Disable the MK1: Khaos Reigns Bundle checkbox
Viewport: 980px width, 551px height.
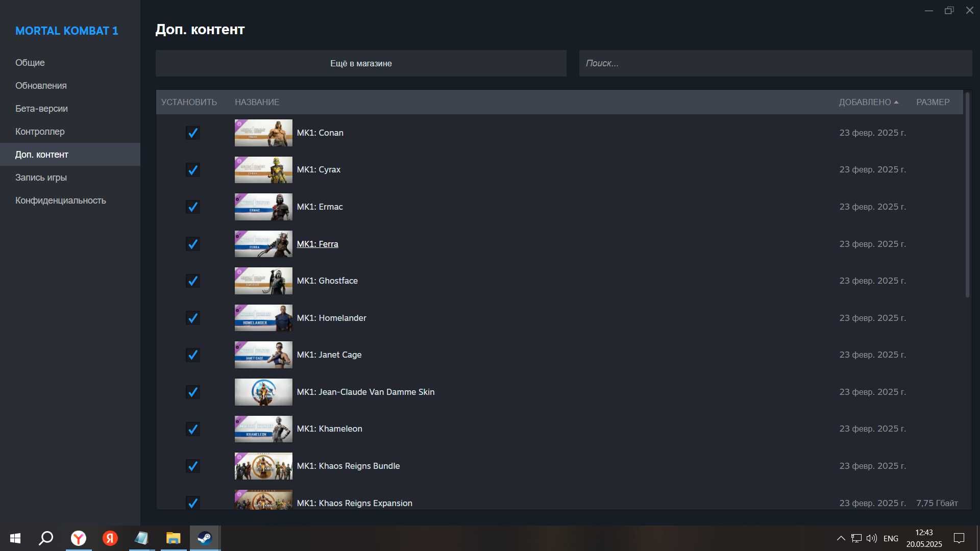pos(192,466)
